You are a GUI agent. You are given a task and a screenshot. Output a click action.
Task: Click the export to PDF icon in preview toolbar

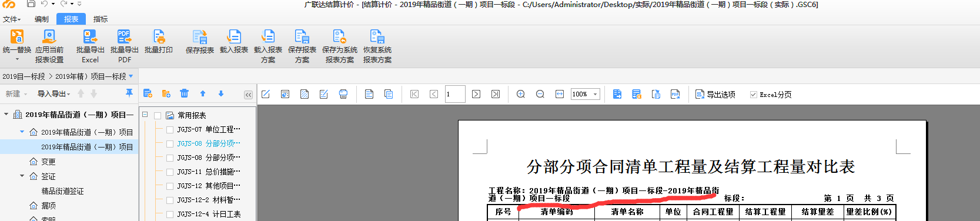(x=675, y=94)
